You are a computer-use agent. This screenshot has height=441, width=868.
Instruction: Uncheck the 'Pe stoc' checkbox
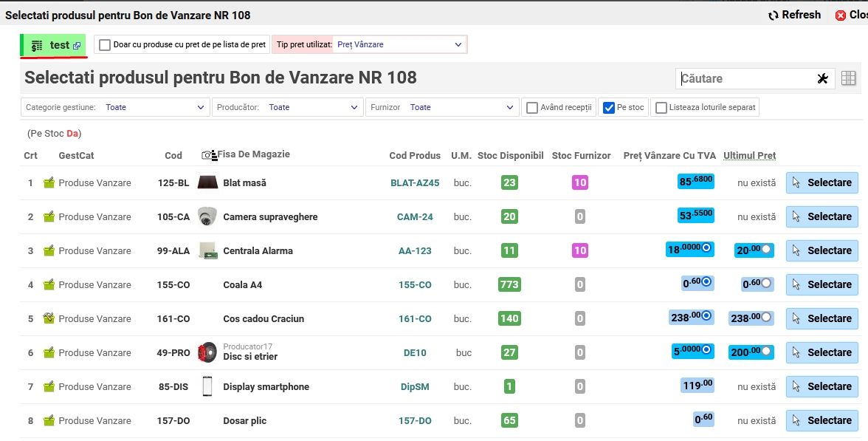609,108
